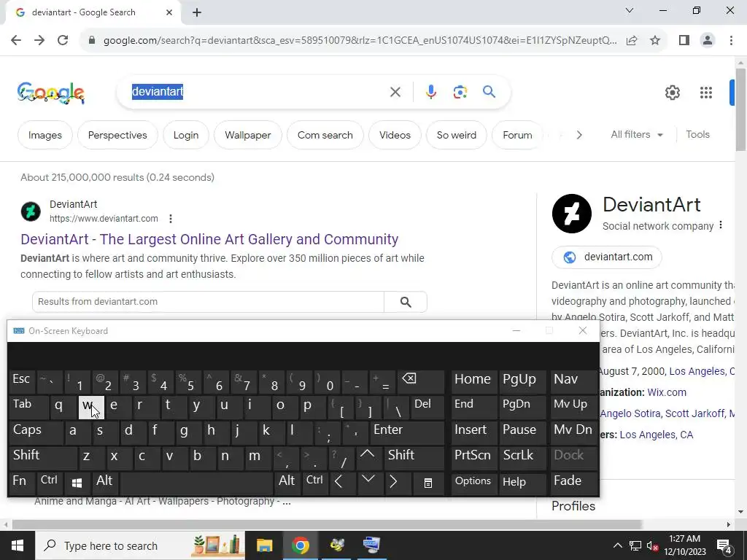Click the Windows logo key on keyboard
747x560 pixels.
click(x=77, y=483)
